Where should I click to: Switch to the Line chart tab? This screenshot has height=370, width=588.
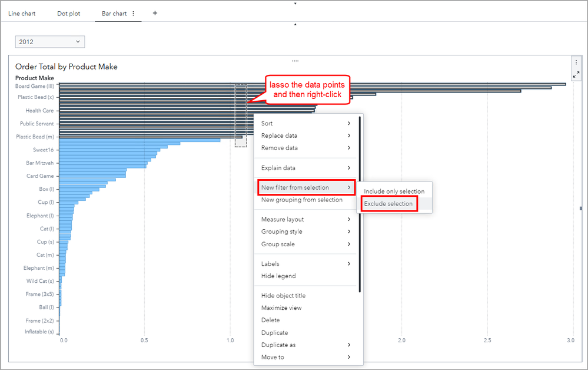[x=22, y=13]
